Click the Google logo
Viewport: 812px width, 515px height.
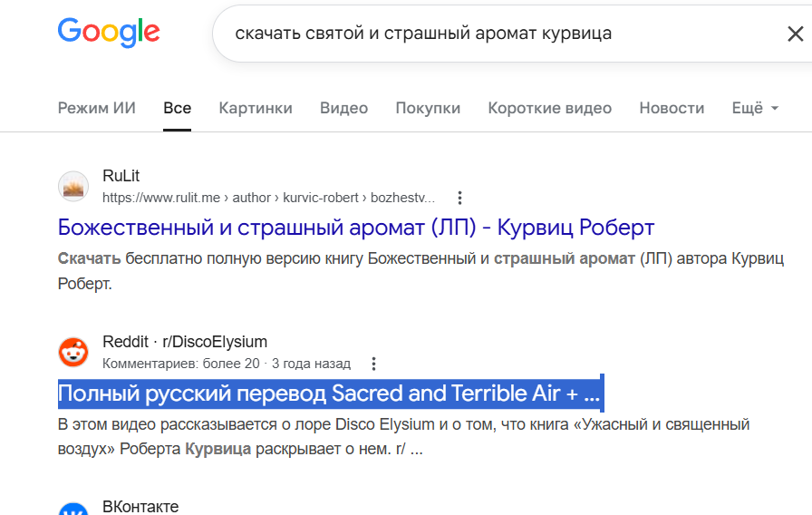click(109, 33)
